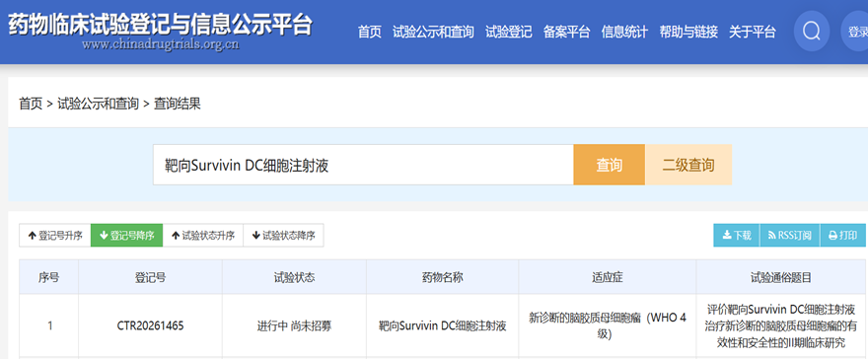Open 关于平台 menu item
This screenshot has width=868, height=359.
[x=752, y=33]
